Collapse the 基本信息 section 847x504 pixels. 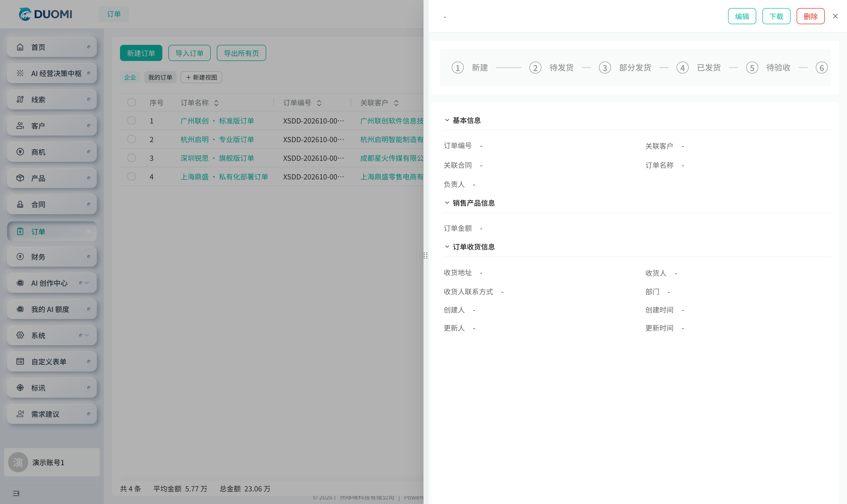coord(447,120)
